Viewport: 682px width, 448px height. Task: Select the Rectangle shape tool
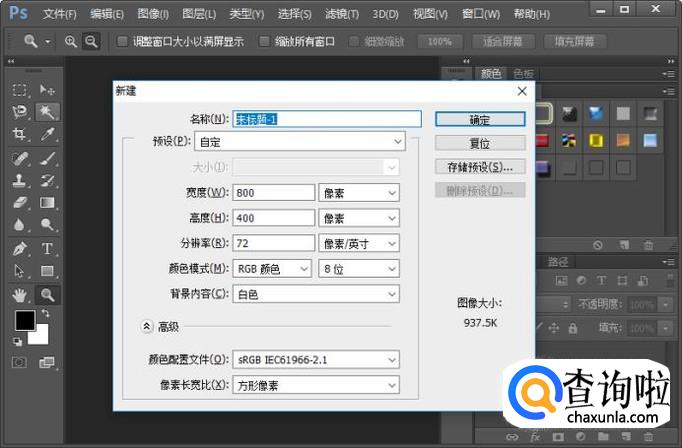(x=47, y=271)
